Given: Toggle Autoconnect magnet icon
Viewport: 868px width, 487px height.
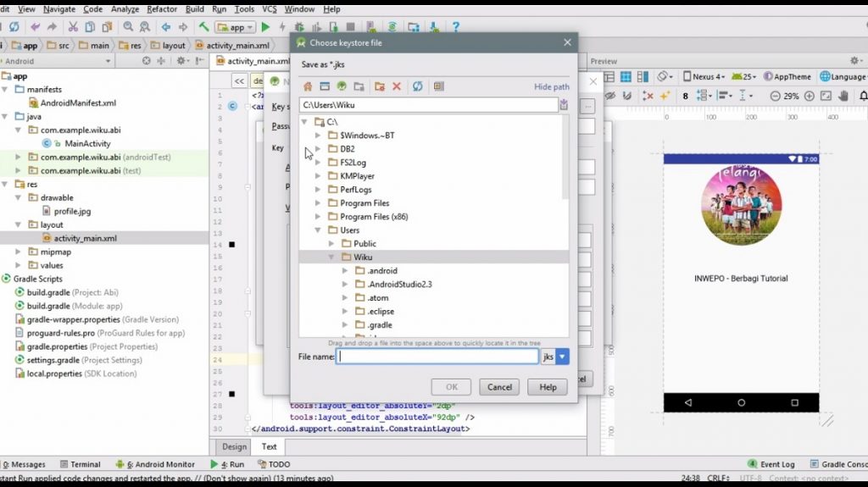Looking at the screenshot, I should [x=627, y=96].
